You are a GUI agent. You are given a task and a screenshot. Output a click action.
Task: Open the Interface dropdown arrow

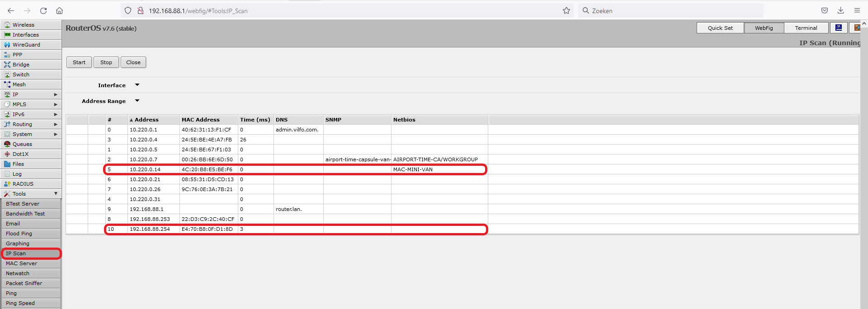click(x=137, y=85)
